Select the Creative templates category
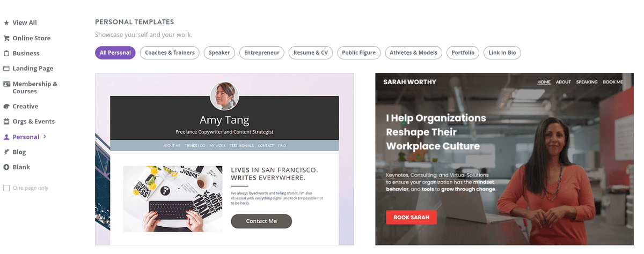This screenshot has width=644, height=254. (25, 106)
